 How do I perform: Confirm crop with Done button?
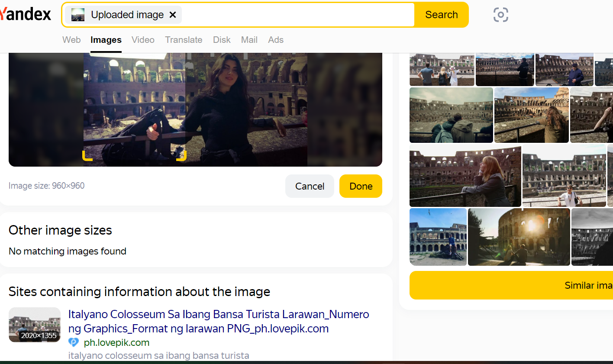361,186
